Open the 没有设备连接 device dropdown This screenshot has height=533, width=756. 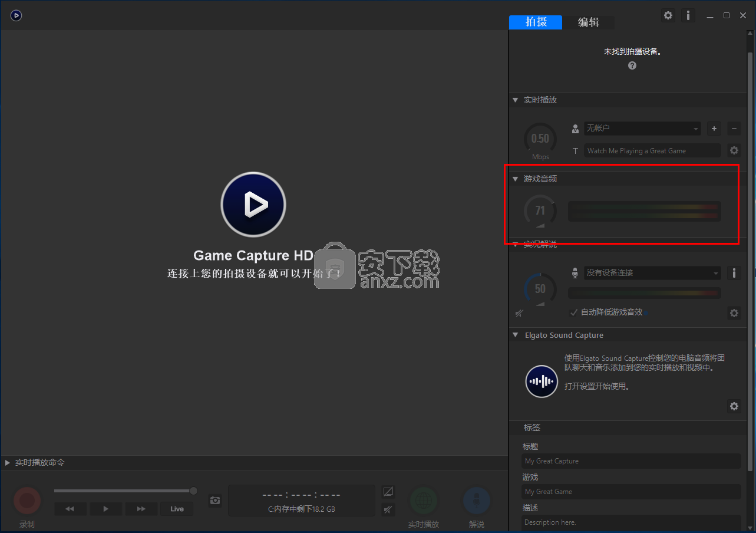pyautogui.click(x=652, y=273)
